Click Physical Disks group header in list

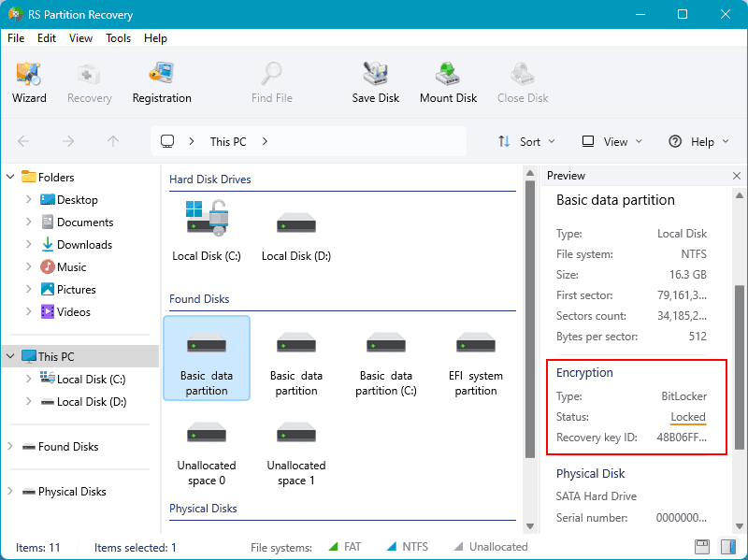(203, 509)
